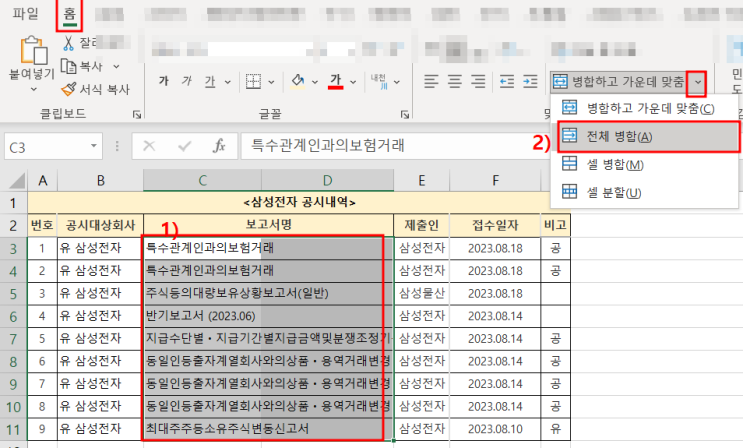The height and width of the screenshot is (448, 743).
Task: Confirm formula entry checkmark icon
Action: point(184,146)
